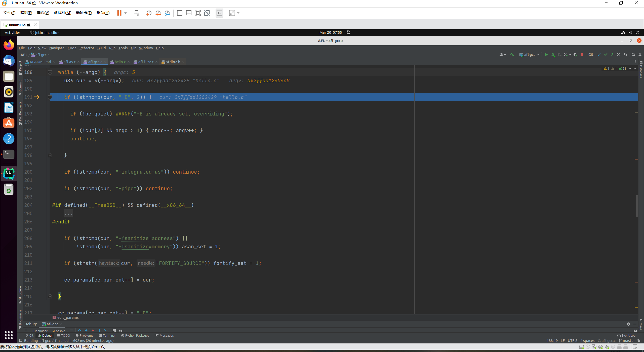Viewport: 644px width, 352px height.
Task: Open the Refactor menu
Action: tap(87, 48)
